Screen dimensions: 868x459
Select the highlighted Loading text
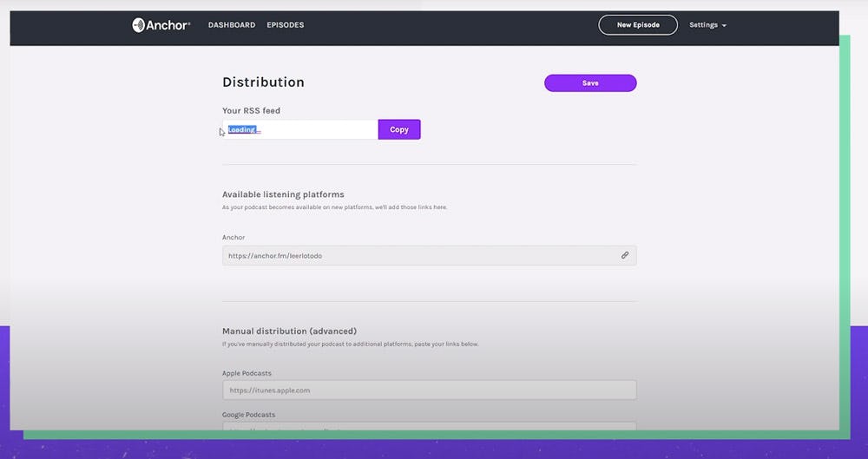(x=242, y=130)
